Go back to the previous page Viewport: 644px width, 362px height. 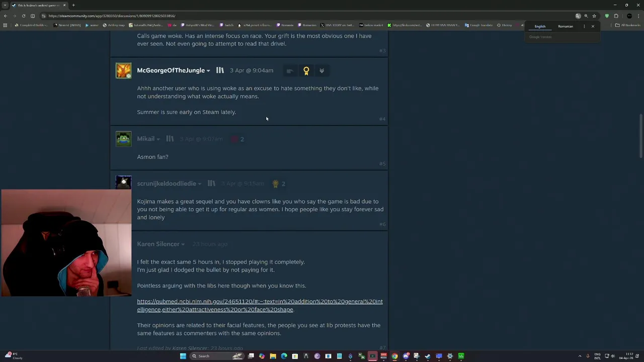tap(5, 16)
